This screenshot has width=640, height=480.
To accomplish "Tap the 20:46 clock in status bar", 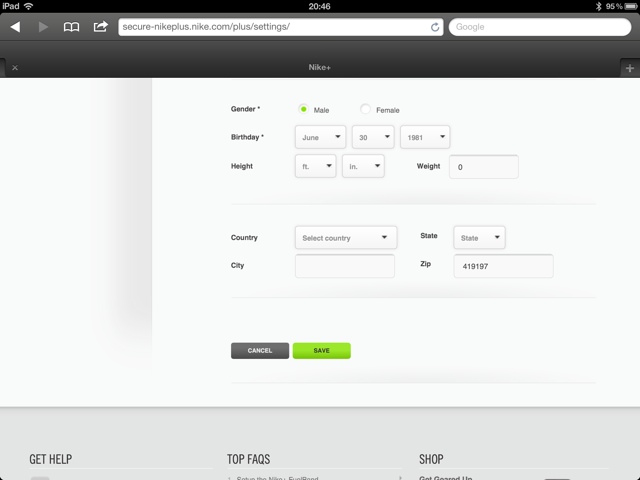I will (320, 6).
